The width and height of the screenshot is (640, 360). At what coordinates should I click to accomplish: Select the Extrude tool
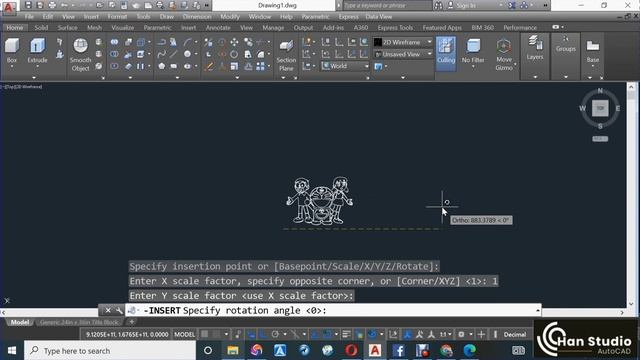[37, 50]
